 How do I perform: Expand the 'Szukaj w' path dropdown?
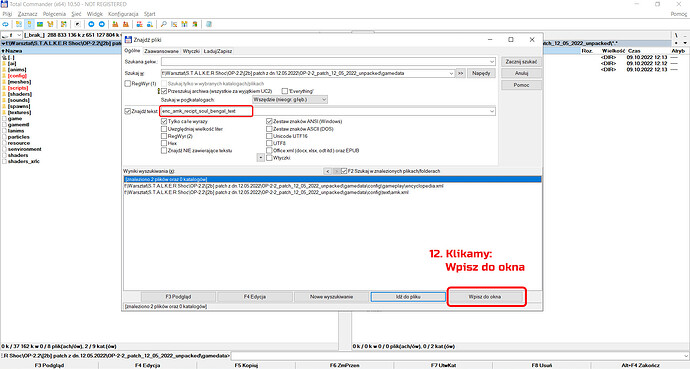451,73
